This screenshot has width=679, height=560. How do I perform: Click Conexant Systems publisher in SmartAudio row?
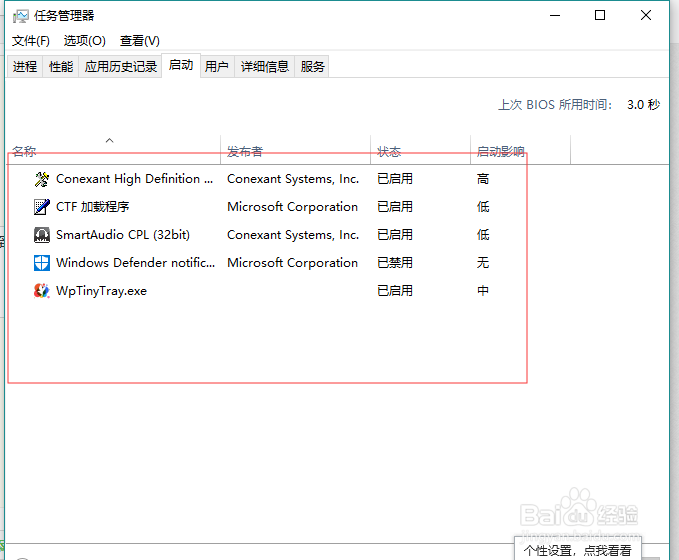click(x=293, y=235)
